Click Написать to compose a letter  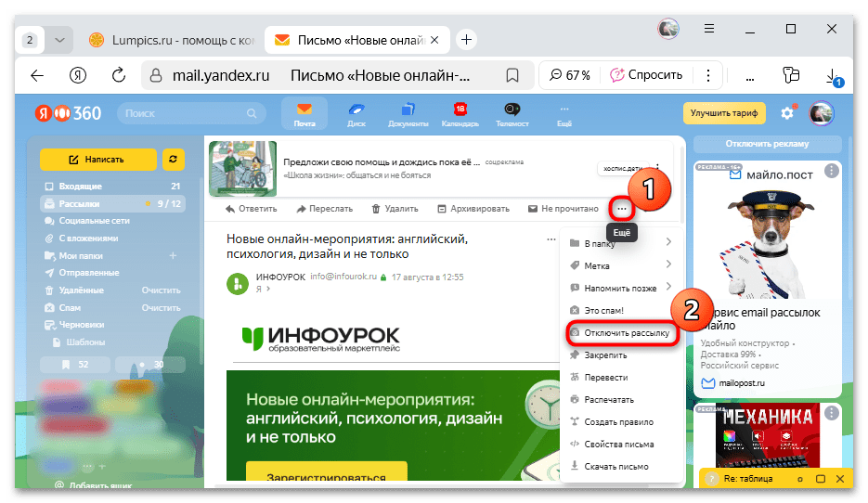click(x=98, y=160)
